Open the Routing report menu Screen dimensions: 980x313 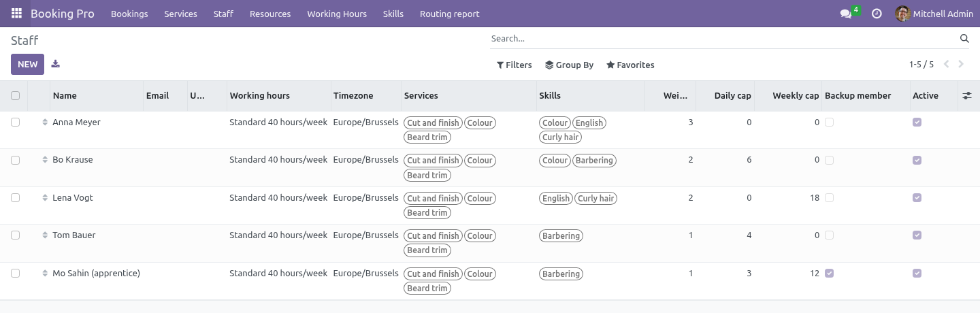[449, 14]
